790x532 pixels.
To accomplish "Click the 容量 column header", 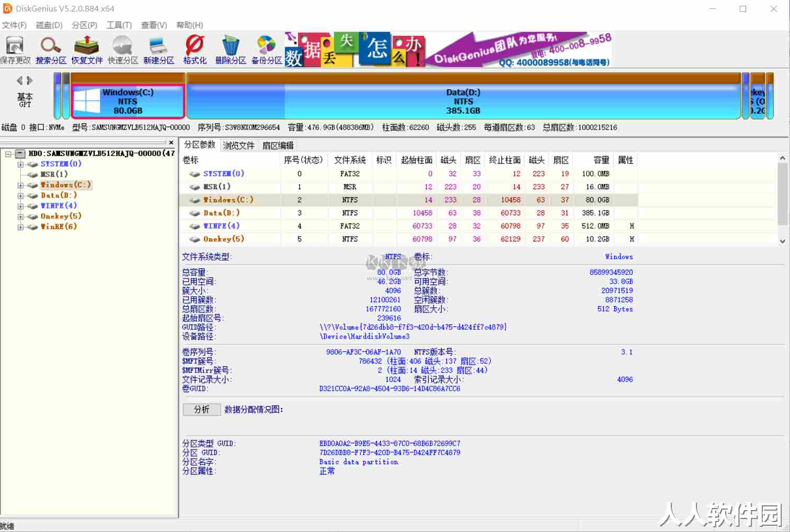I will click(593, 160).
